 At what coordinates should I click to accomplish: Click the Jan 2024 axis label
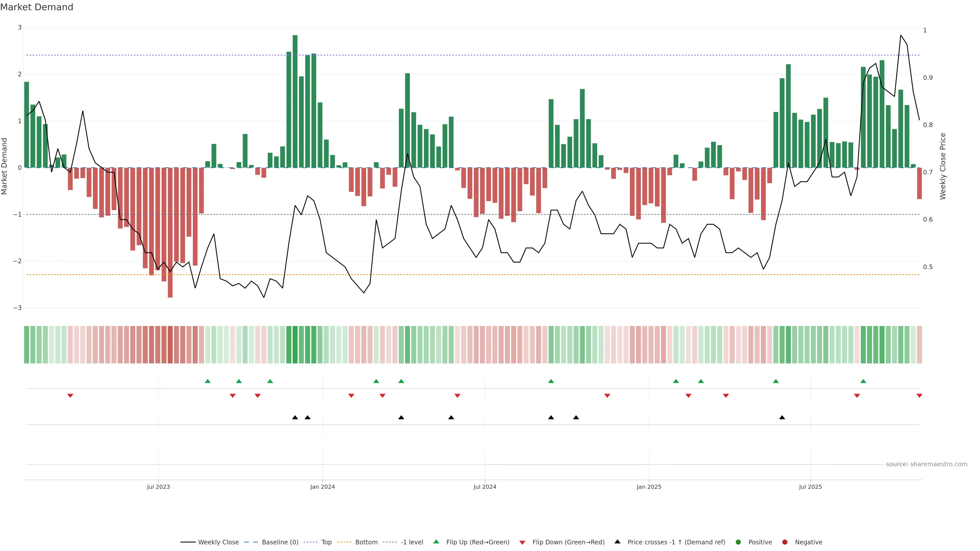coord(322,487)
